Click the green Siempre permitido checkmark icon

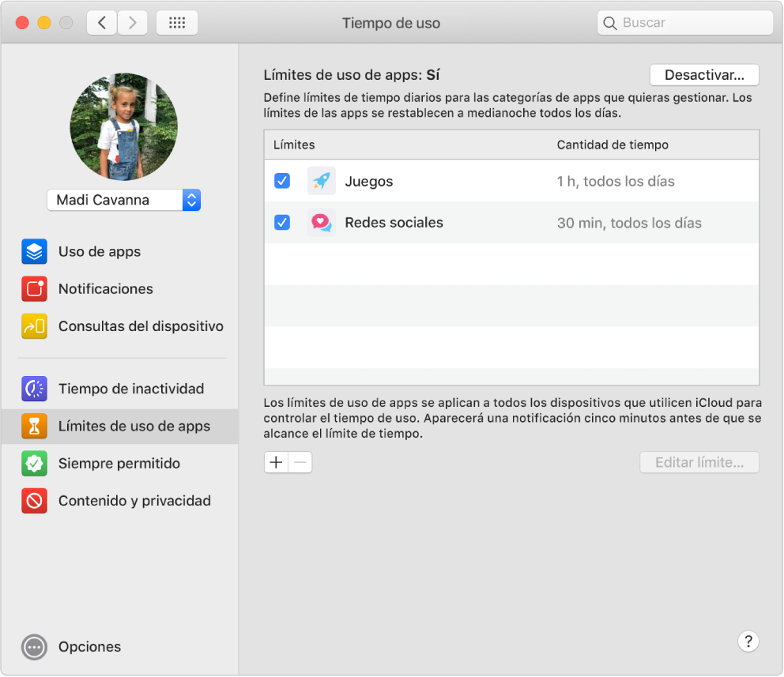tap(34, 463)
